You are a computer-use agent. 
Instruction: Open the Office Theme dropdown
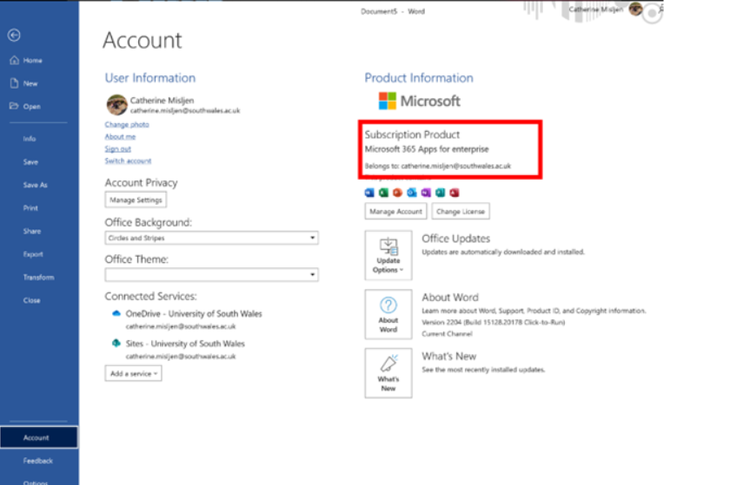coord(313,274)
